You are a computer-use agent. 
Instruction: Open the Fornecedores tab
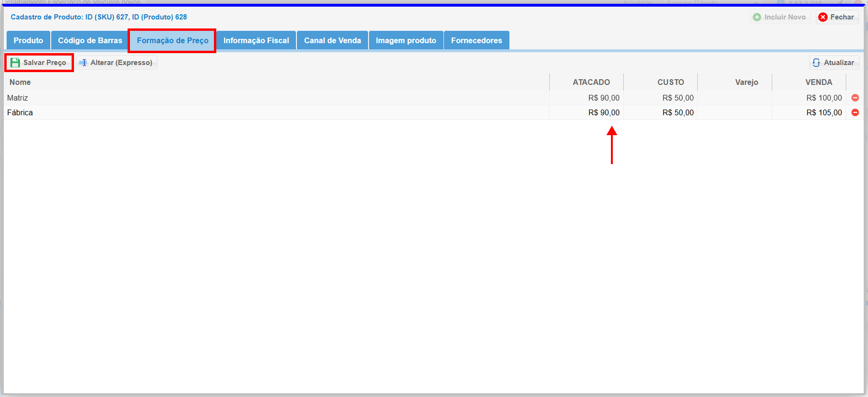(476, 40)
